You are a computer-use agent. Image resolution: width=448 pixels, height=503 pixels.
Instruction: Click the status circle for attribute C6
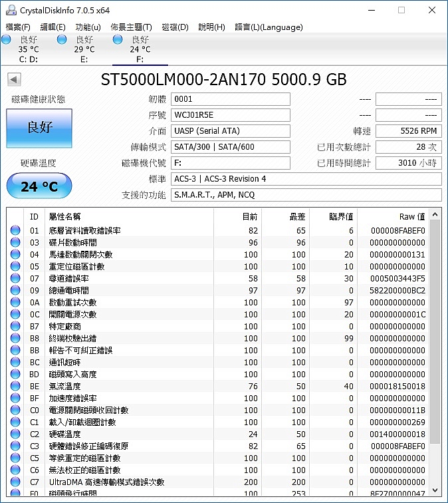tap(15, 470)
